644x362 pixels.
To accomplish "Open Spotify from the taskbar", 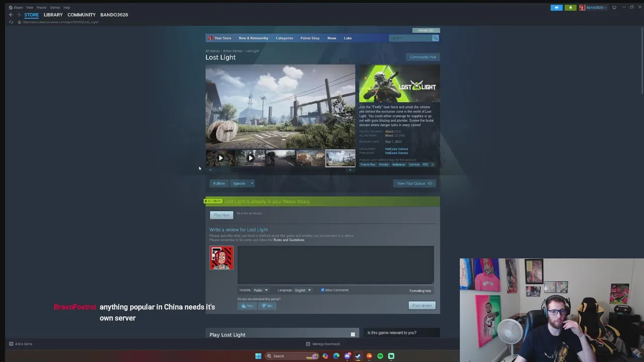I will pos(380,356).
